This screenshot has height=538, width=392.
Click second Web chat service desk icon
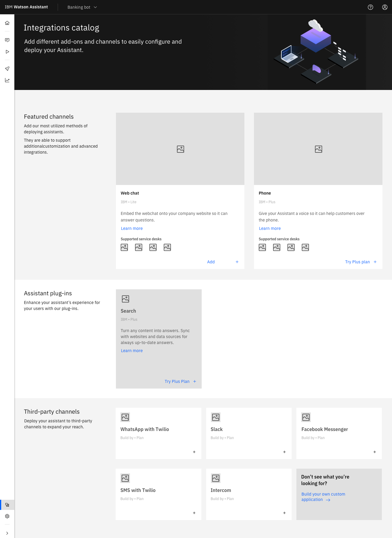pos(139,247)
